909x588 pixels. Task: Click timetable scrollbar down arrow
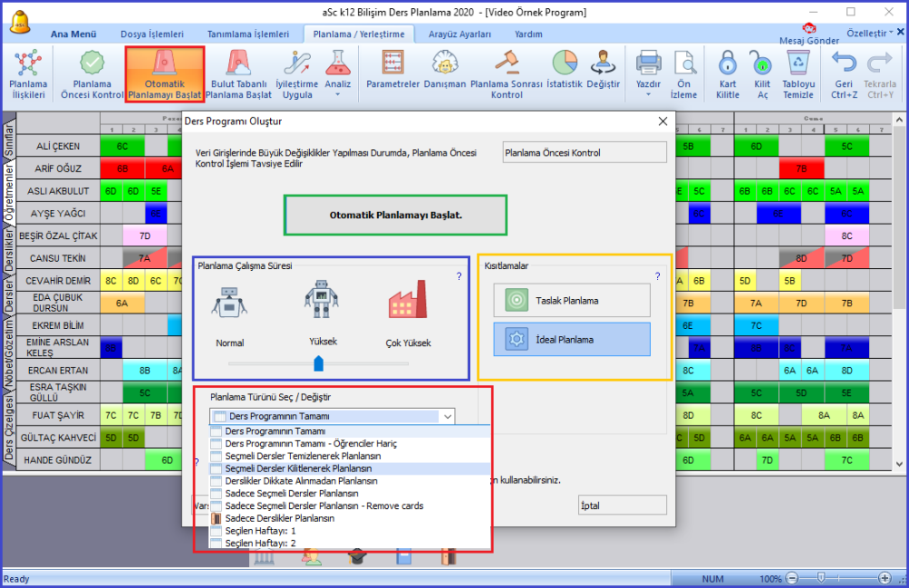[899, 463]
